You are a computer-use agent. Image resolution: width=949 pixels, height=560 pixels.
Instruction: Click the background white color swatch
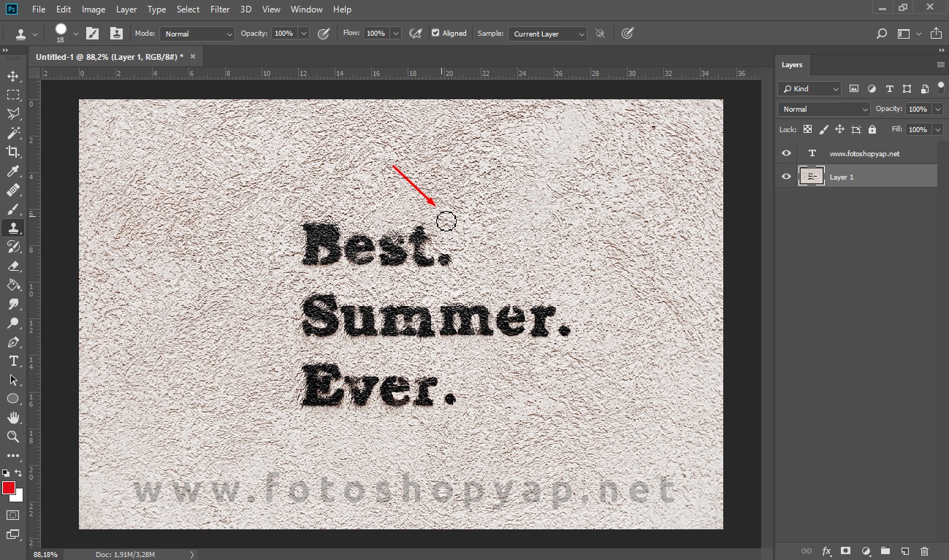point(18,496)
